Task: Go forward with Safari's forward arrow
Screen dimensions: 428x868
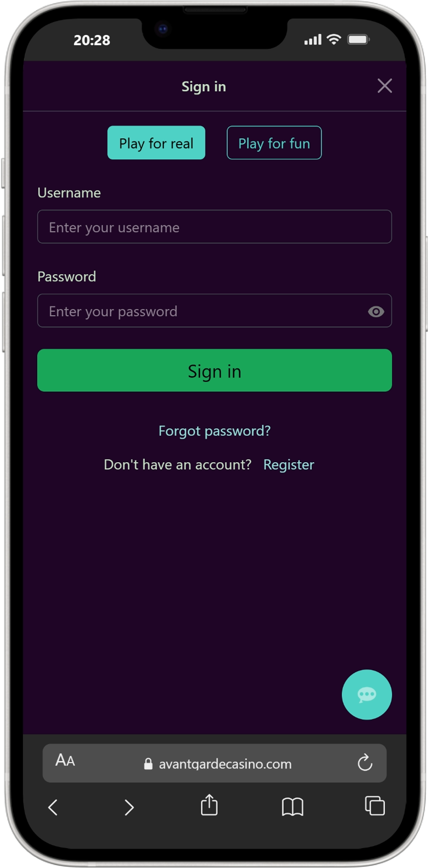Action: (129, 807)
